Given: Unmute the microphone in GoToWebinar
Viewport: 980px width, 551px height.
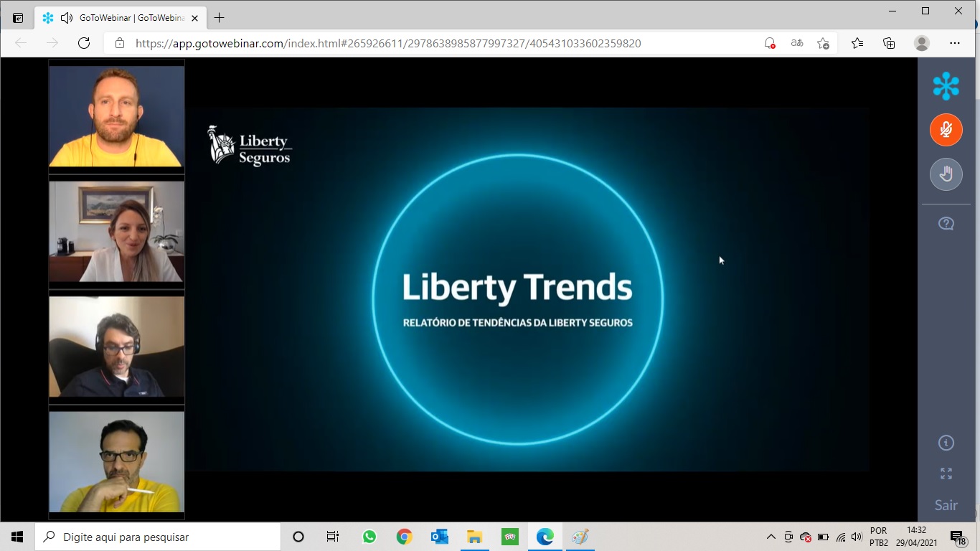Looking at the screenshot, I should (946, 130).
